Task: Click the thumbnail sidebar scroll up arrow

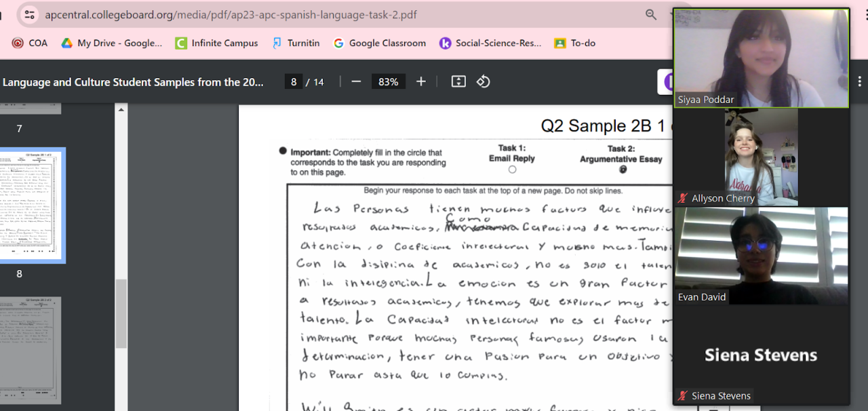Action: coord(121,109)
